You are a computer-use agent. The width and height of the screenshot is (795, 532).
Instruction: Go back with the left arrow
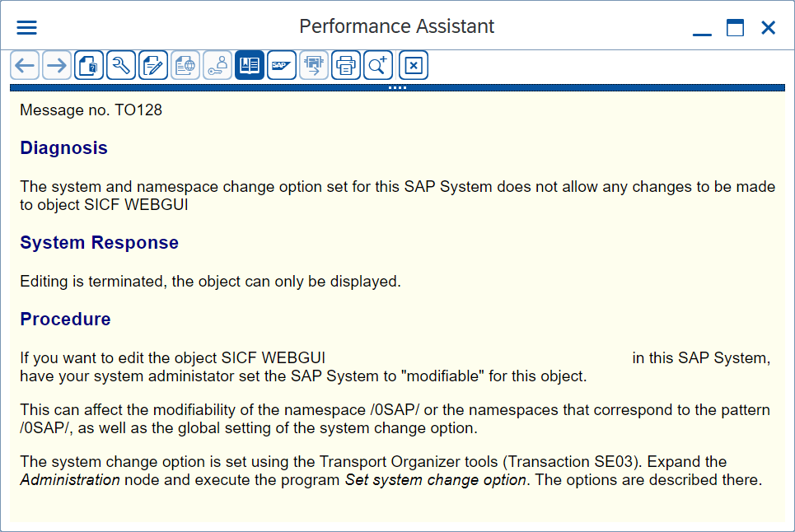click(25, 65)
